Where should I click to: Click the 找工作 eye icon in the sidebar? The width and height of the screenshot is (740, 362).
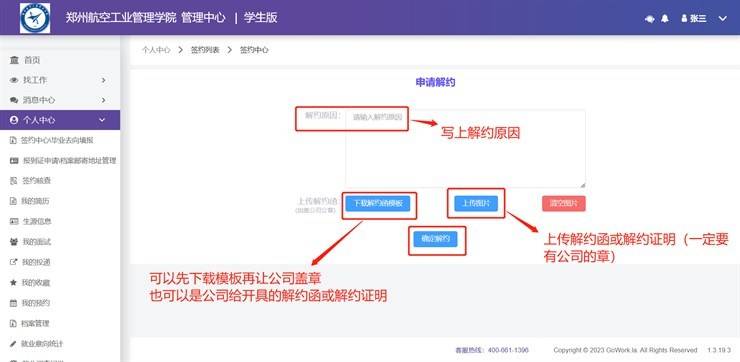point(14,80)
